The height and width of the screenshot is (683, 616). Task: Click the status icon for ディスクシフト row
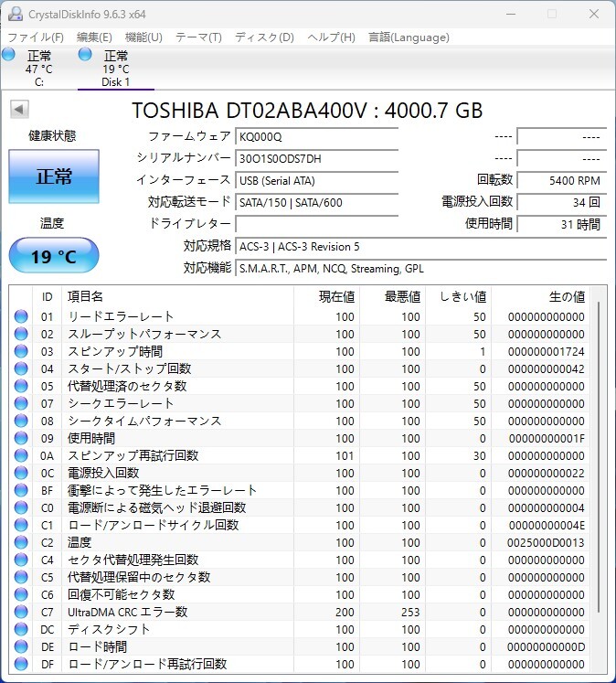(x=21, y=629)
